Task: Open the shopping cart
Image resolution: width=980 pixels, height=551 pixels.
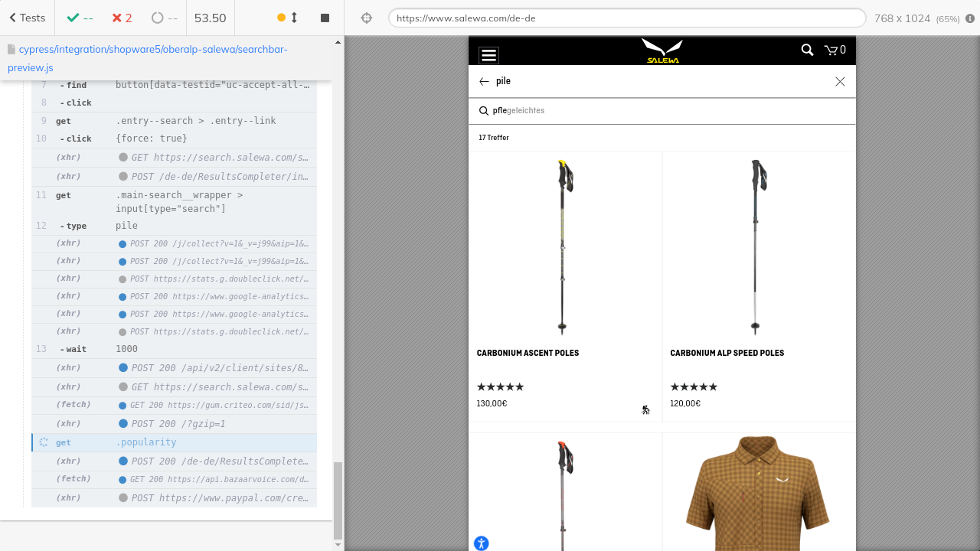Action: [x=835, y=51]
